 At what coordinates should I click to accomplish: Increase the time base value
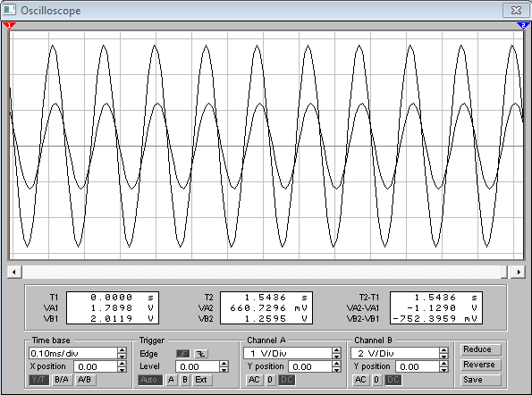coord(122,350)
